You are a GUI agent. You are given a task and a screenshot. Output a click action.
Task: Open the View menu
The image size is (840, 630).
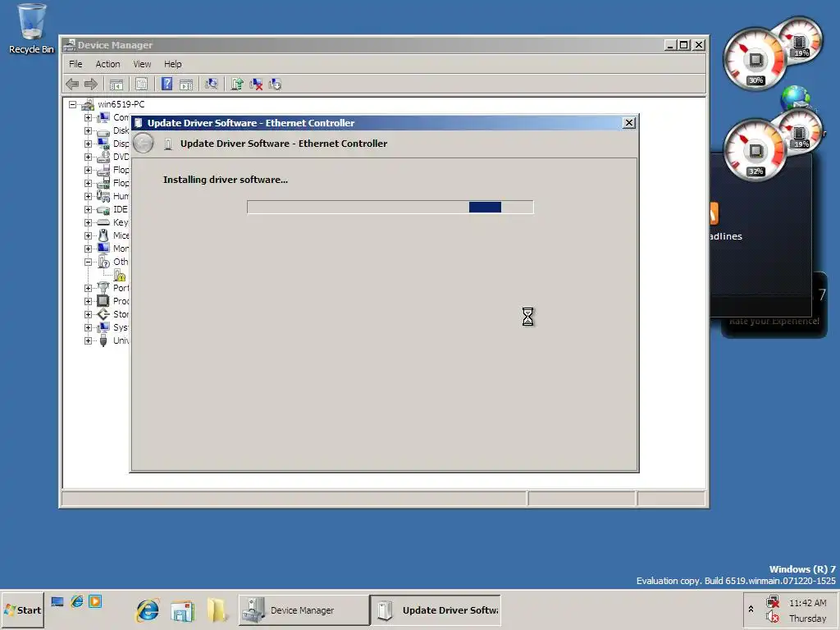(142, 64)
